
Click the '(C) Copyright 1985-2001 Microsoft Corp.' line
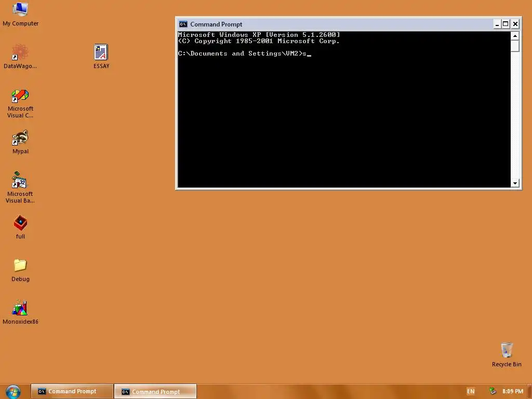[x=259, y=41]
